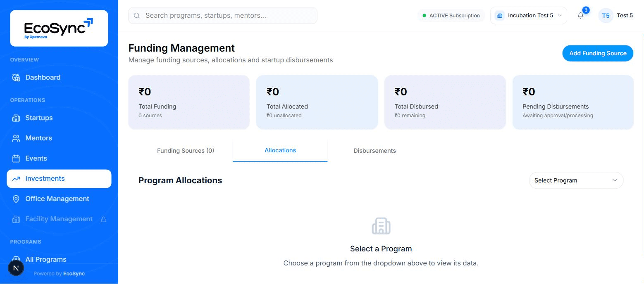Click the All Programs sidebar icon
Image resolution: width=644 pixels, height=284 pixels.
pos(16,259)
